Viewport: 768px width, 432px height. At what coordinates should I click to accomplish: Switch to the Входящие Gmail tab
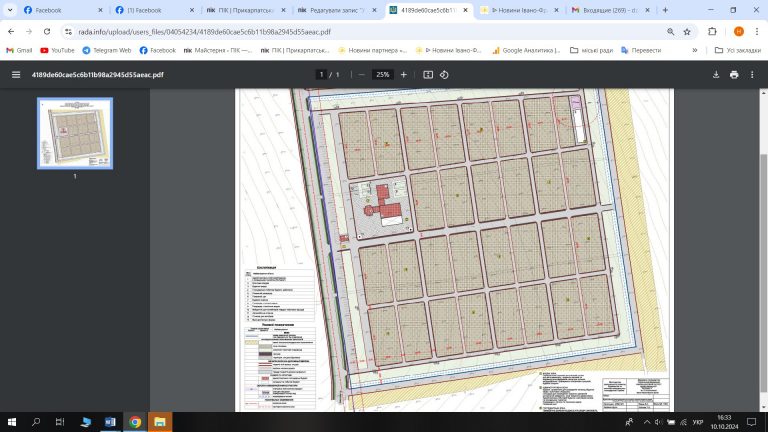(611, 10)
